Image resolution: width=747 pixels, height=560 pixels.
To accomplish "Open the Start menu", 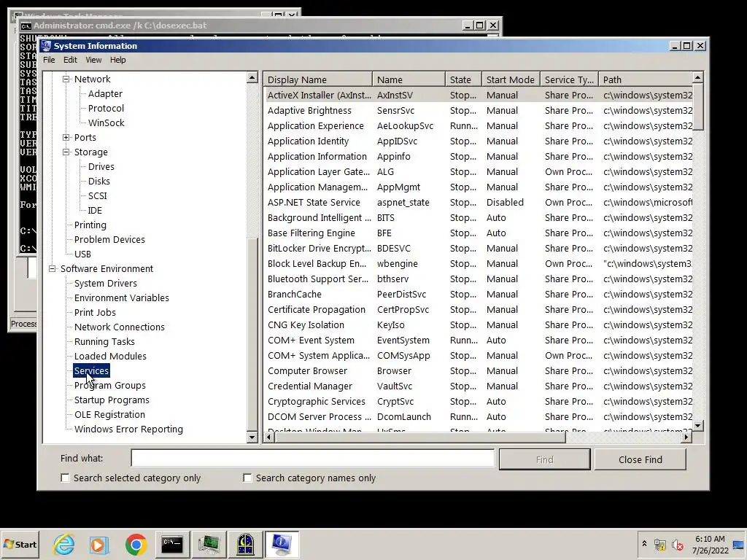I will coord(20,544).
